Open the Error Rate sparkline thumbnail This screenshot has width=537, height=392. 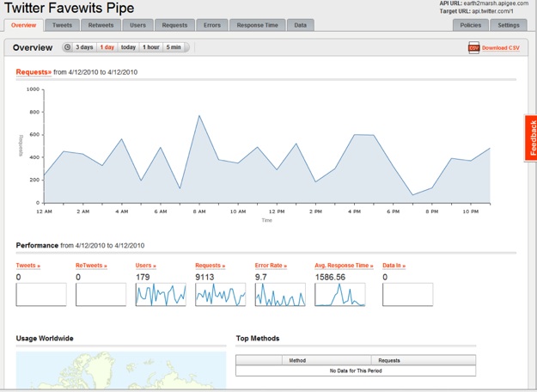point(280,295)
